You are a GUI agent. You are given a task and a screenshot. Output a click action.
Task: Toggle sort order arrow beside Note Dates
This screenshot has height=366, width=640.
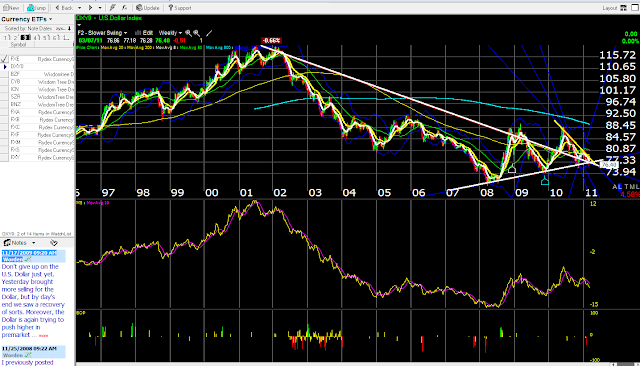[x=69, y=29]
